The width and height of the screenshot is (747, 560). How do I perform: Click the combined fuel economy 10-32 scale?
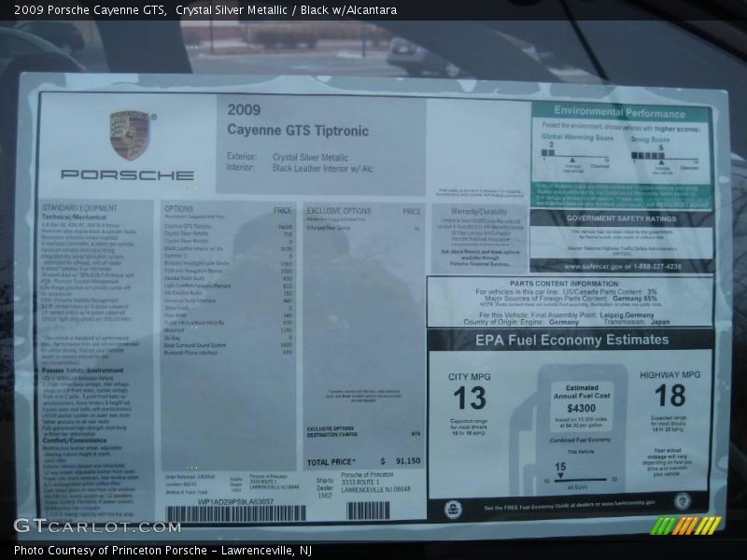coord(580,480)
